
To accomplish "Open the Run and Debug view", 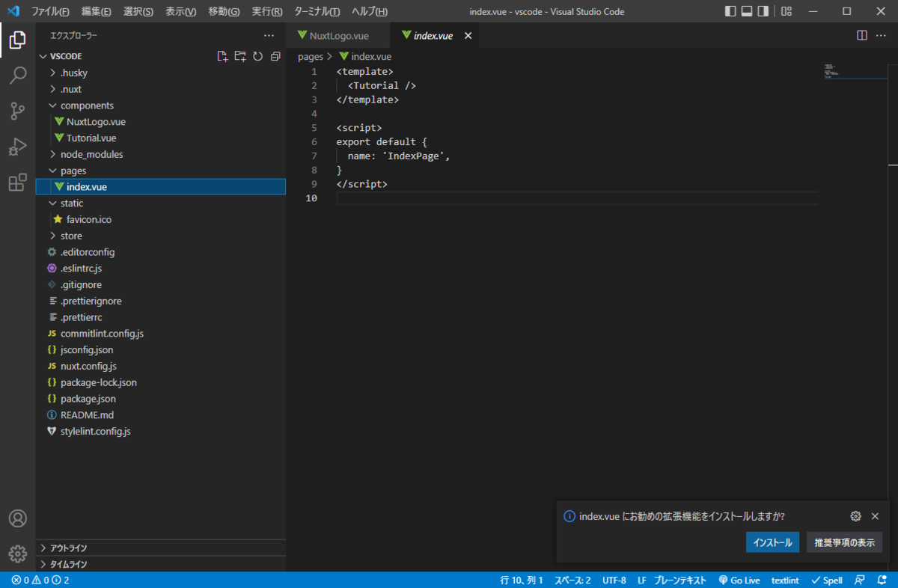I will point(18,147).
